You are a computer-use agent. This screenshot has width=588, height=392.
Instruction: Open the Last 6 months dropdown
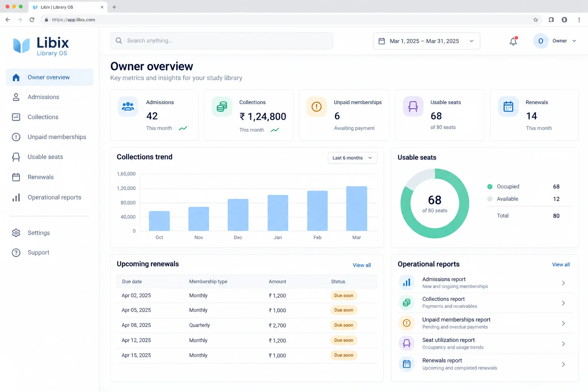click(x=352, y=158)
